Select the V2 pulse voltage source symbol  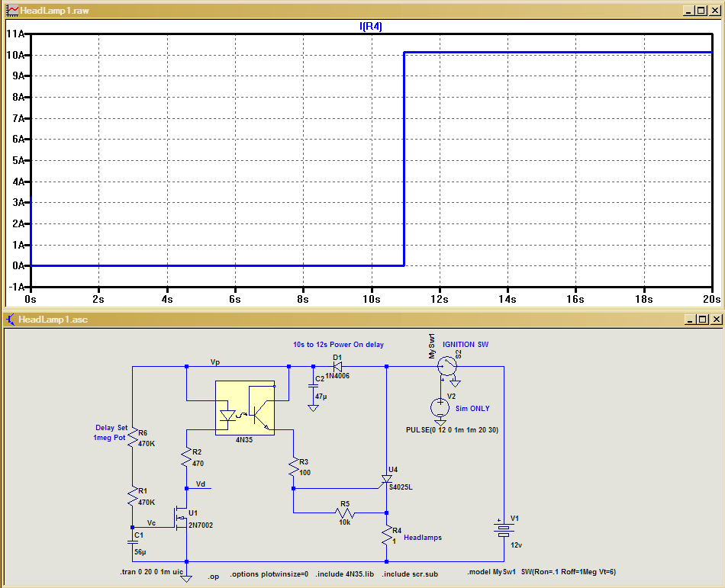pos(440,407)
